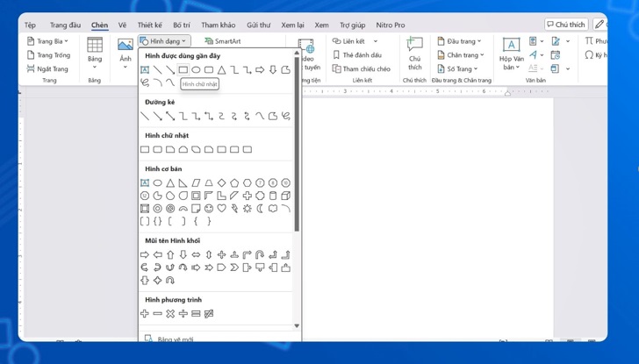Select the isosceles triangle in basic shapes
This screenshot has height=364, width=639.
tap(170, 183)
